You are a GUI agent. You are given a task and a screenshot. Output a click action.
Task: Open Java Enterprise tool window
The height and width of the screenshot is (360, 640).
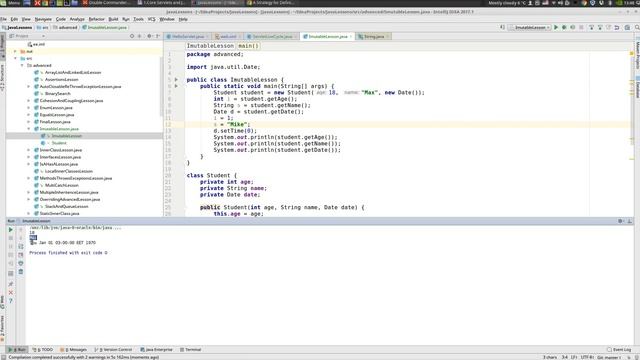pyautogui.click(x=156, y=350)
